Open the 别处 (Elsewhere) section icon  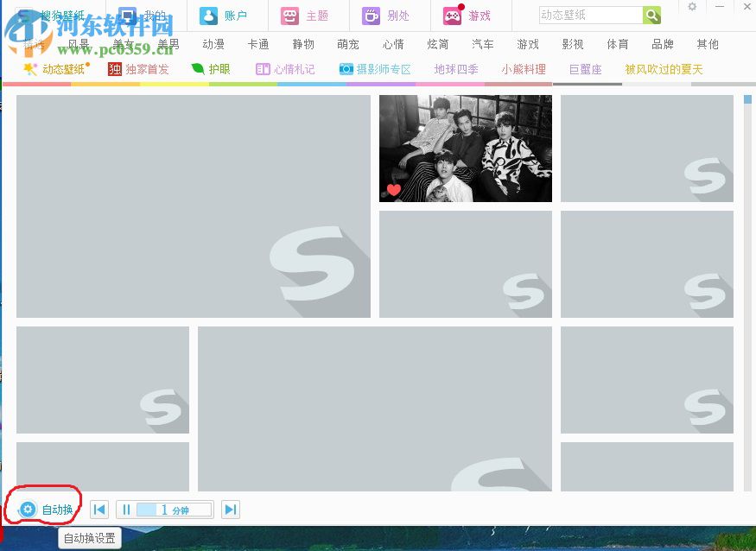370,15
